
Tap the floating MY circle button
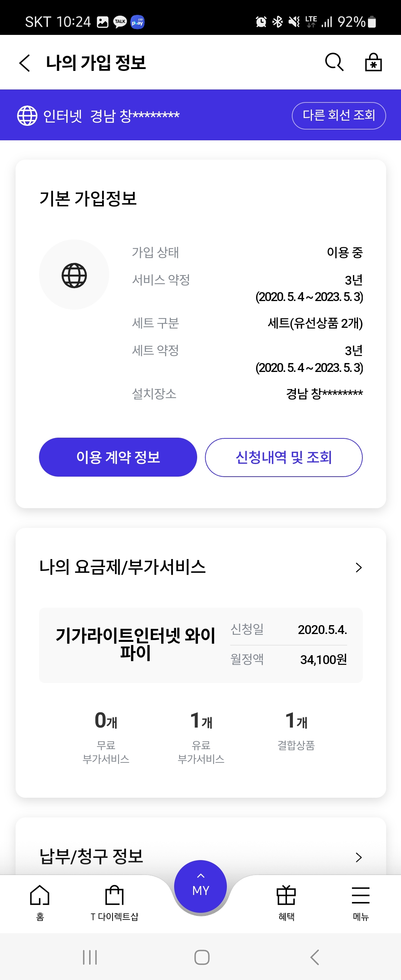200,886
